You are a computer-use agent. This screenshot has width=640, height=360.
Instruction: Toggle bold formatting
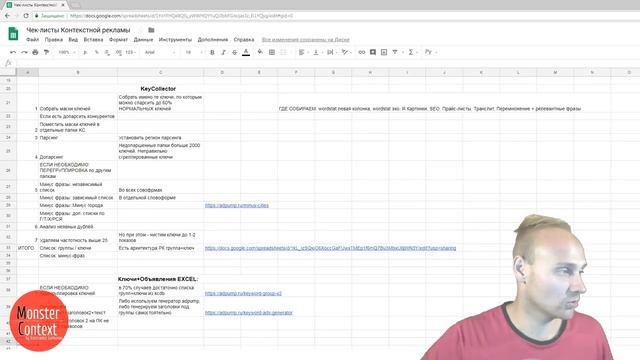click(212, 52)
